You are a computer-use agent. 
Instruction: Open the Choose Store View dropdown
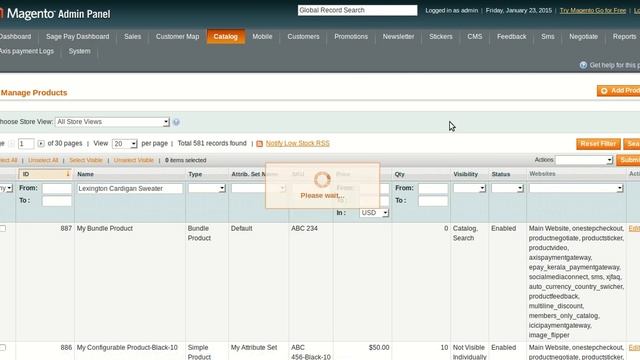click(x=112, y=122)
